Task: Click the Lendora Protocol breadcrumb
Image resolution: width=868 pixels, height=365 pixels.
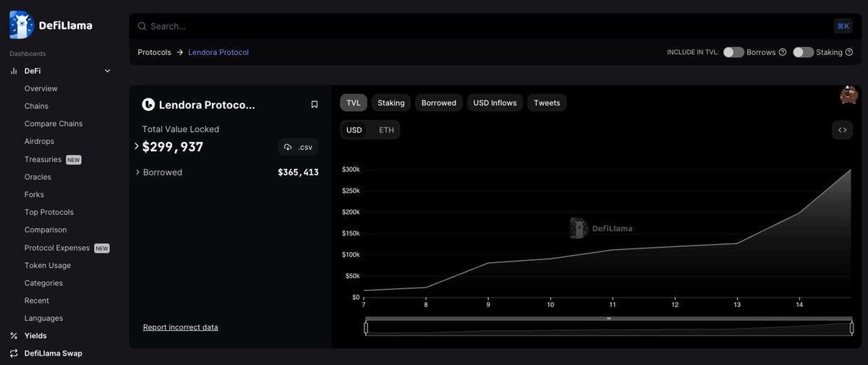Action: pos(218,52)
